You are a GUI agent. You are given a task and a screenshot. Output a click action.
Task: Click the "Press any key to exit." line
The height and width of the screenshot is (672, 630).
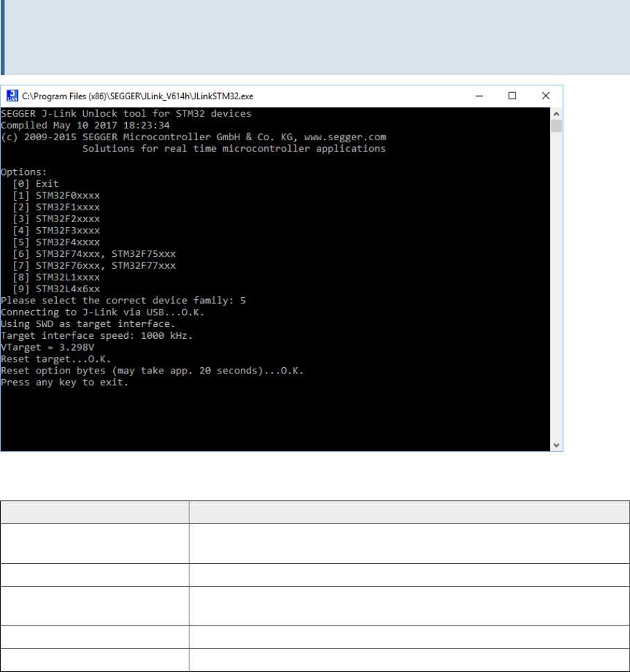65,383
